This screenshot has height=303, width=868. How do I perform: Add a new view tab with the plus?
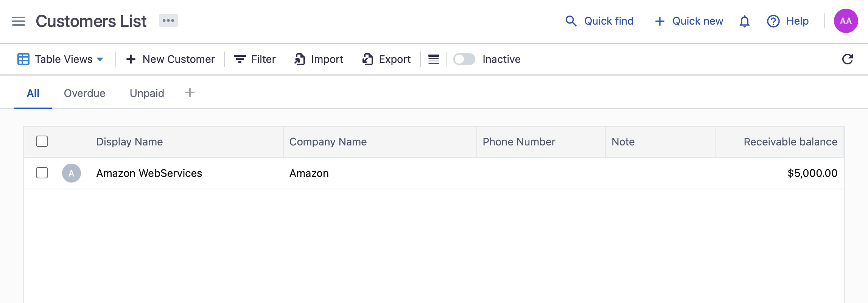(190, 92)
